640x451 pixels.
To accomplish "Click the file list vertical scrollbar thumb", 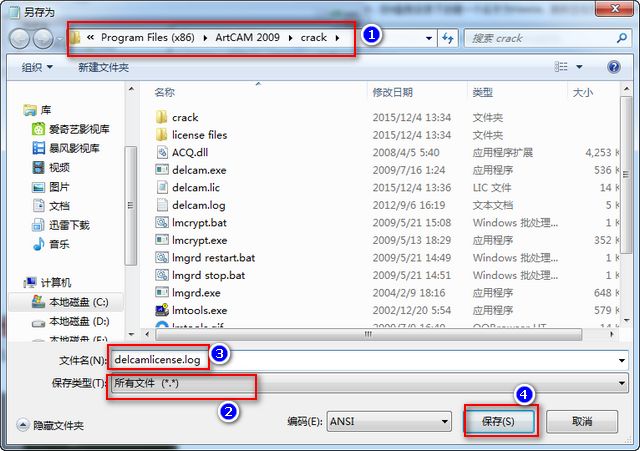I will tap(624, 175).
